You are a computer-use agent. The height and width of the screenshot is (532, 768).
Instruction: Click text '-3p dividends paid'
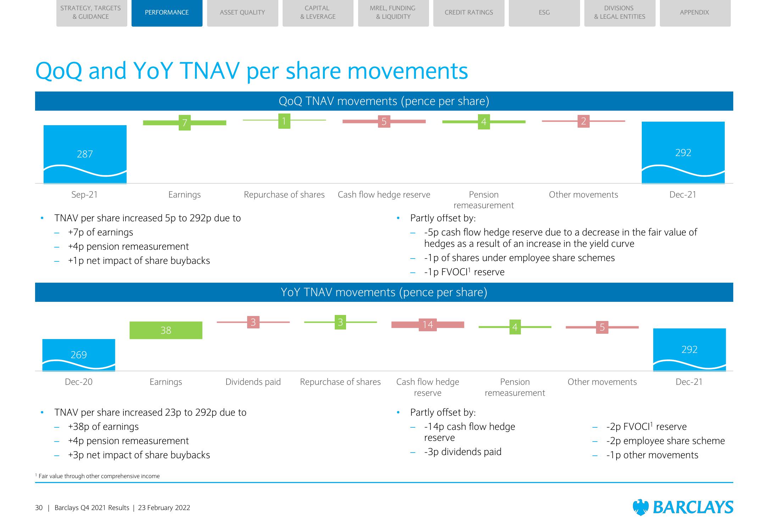tap(463, 452)
